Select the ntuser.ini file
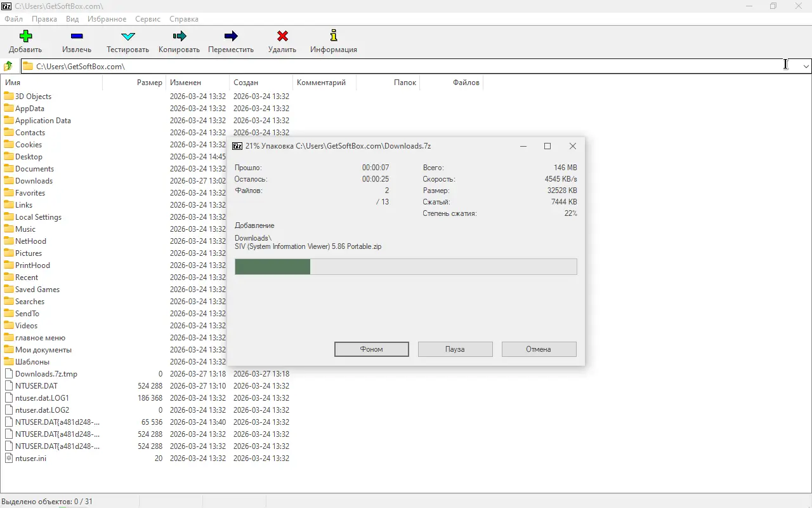 point(30,458)
